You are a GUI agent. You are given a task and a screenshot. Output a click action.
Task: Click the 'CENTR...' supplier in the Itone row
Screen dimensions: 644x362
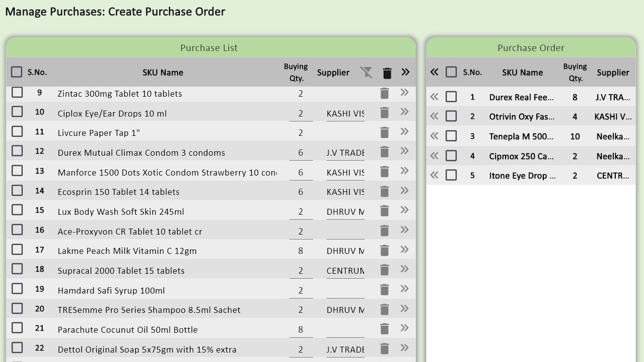613,176
